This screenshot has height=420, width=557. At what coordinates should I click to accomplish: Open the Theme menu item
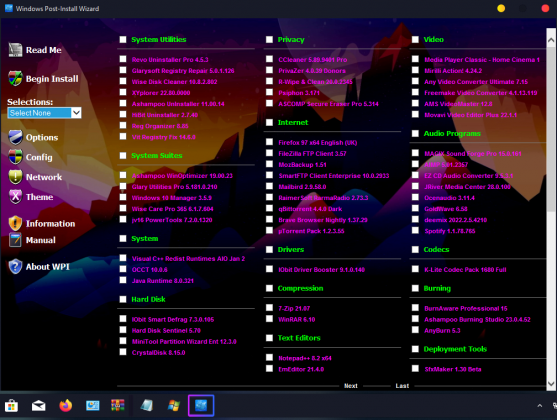(x=39, y=197)
